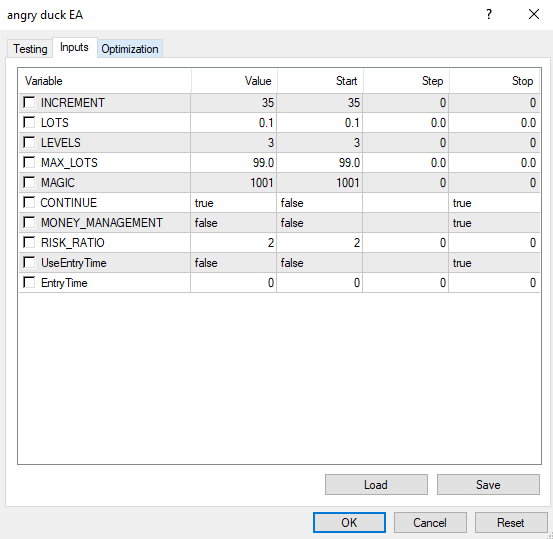Screen dimensions: 553x539
Task: Open the help question mark button
Action: point(489,14)
